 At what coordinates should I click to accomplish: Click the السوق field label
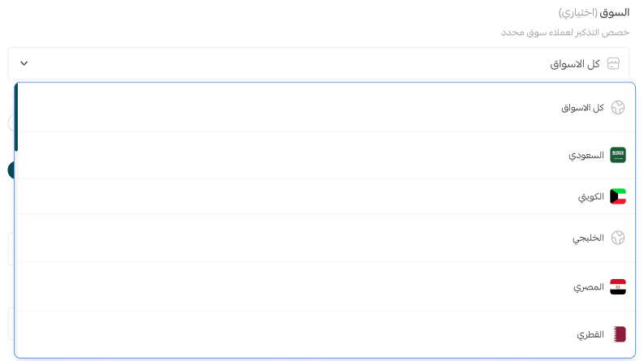click(x=615, y=13)
